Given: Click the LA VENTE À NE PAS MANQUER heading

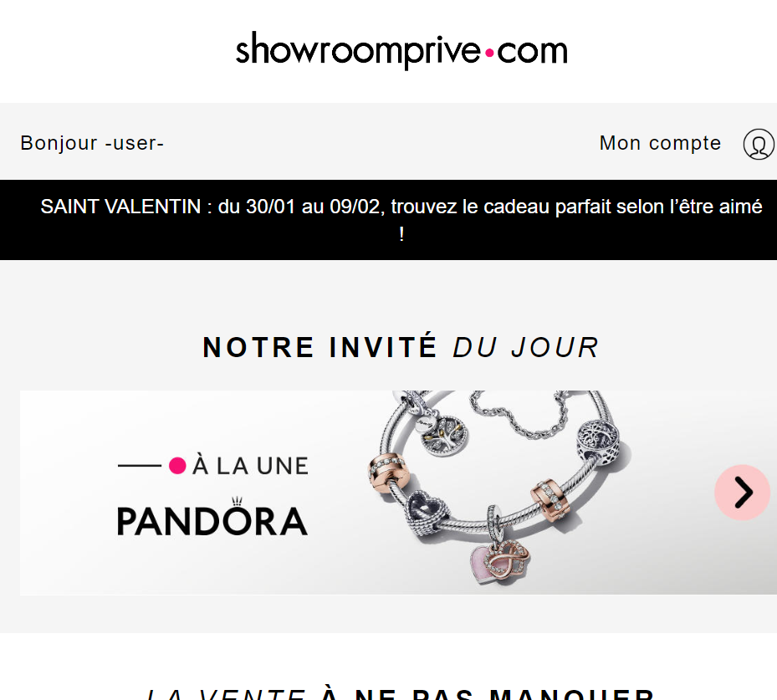Looking at the screenshot, I should (401, 693).
